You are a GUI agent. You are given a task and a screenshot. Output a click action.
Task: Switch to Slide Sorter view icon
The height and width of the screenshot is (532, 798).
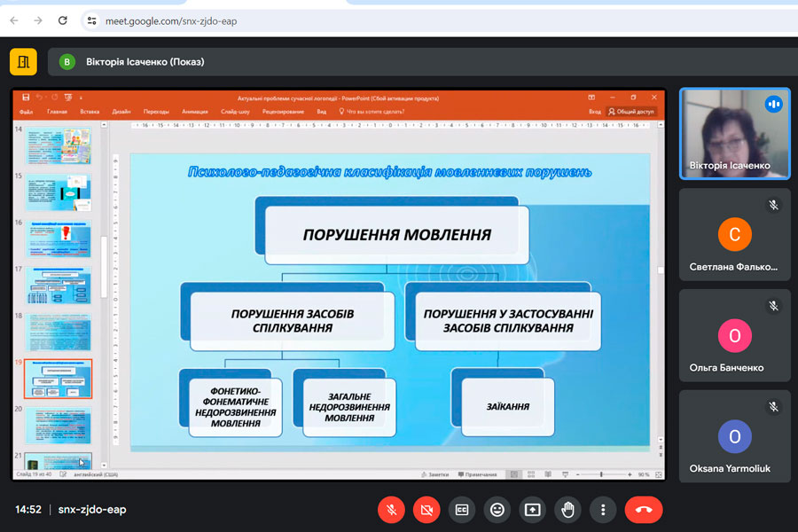point(531,474)
